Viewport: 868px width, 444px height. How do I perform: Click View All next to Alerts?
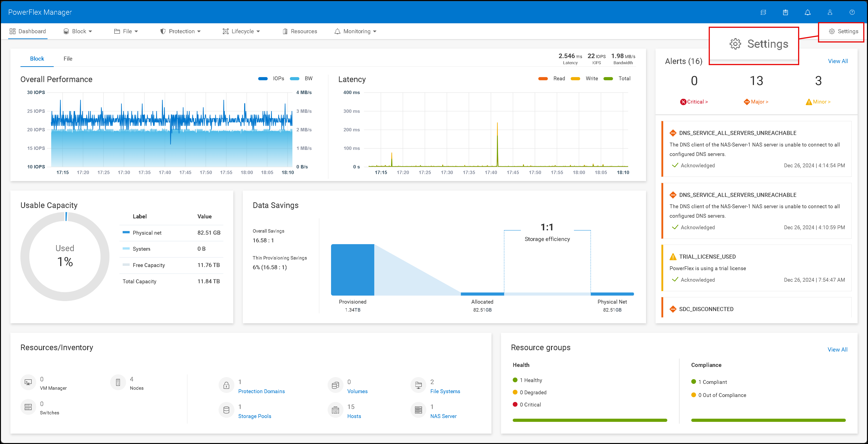(x=838, y=61)
